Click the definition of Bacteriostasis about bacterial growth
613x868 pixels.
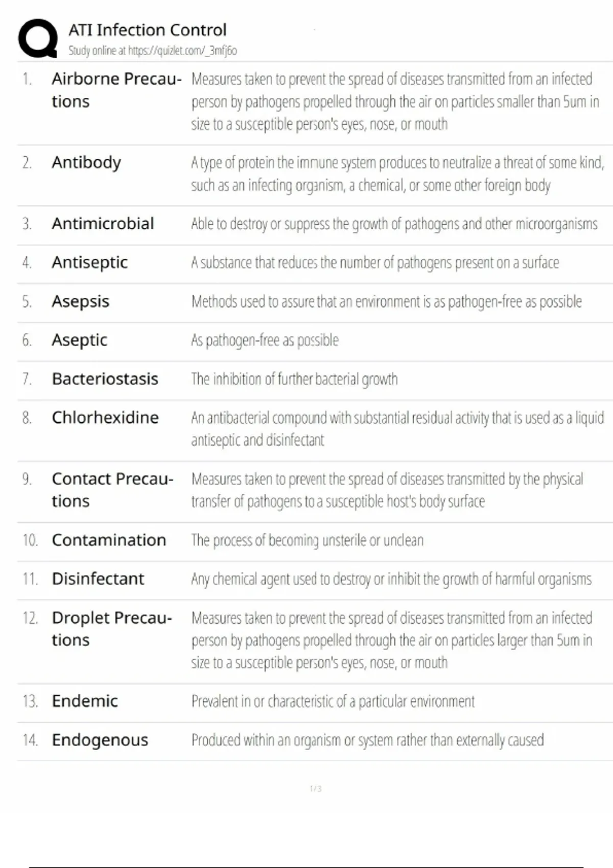click(294, 379)
